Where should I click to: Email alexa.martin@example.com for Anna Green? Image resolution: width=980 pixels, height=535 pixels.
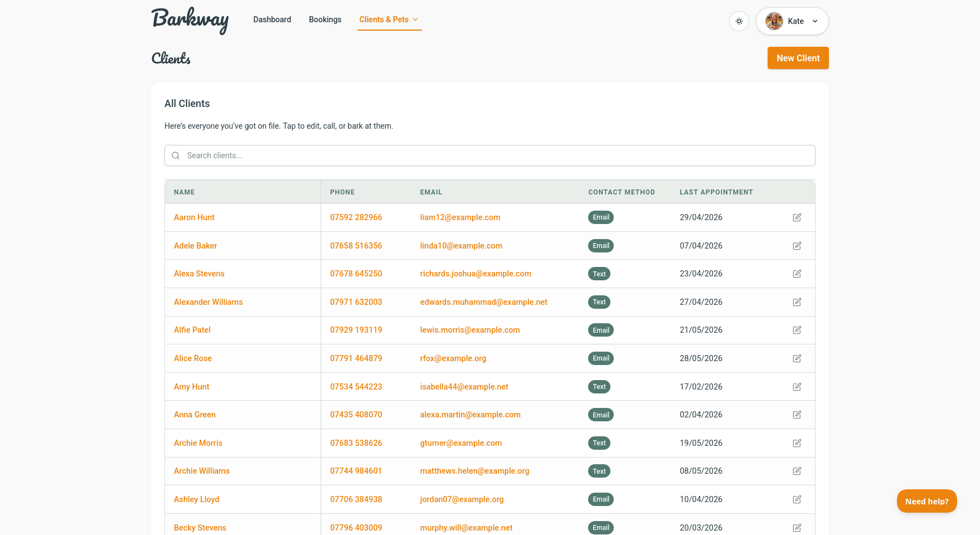click(470, 415)
